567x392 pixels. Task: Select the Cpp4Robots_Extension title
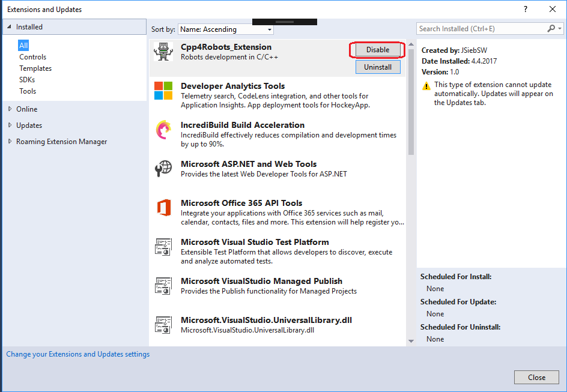[226, 47]
